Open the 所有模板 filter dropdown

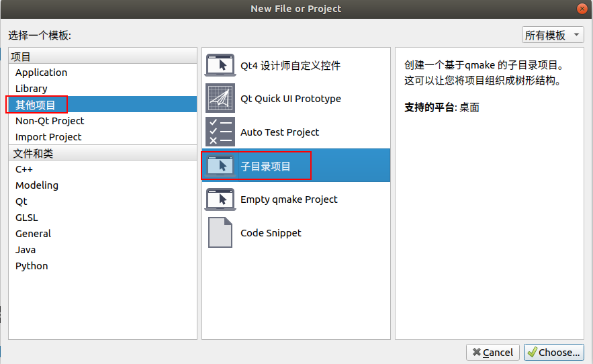pyautogui.click(x=553, y=35)
